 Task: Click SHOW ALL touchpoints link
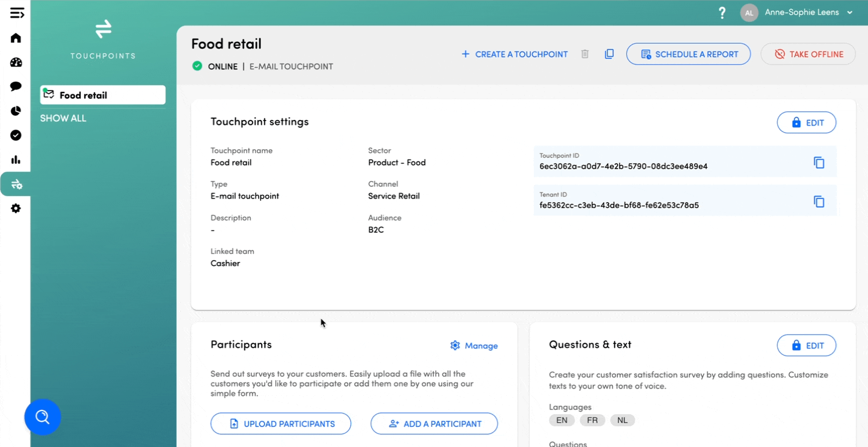click(63, 118)
